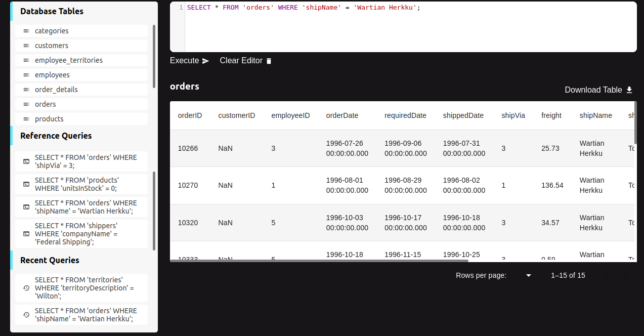
Task: Click freight value 34.57
Action: [x=550, y=223]
